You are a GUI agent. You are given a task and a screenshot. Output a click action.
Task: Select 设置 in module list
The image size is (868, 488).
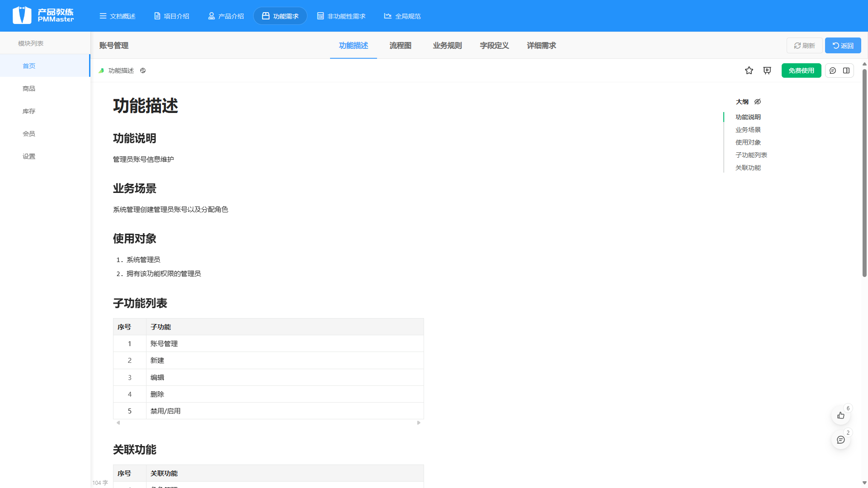click(45, 156)
